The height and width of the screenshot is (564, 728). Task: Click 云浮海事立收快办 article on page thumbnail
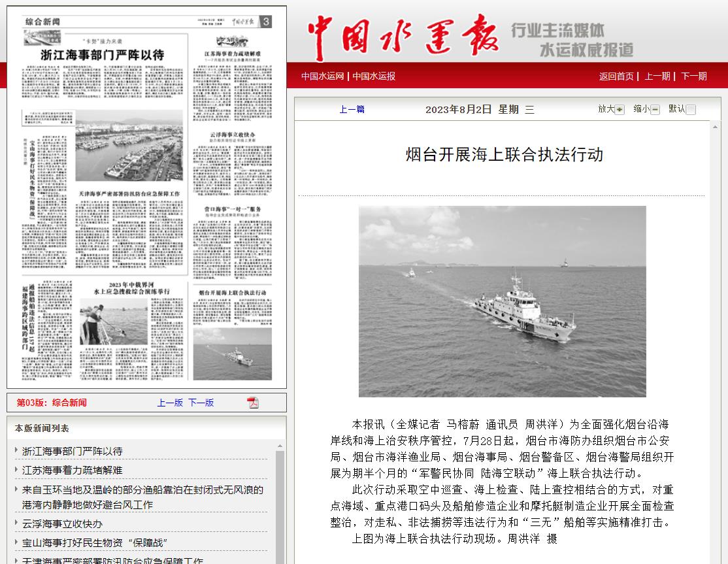point(233,163)
